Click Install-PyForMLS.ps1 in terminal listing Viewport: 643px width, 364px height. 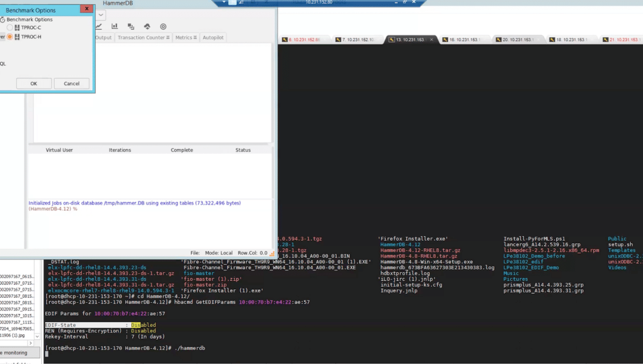point(534,239)
